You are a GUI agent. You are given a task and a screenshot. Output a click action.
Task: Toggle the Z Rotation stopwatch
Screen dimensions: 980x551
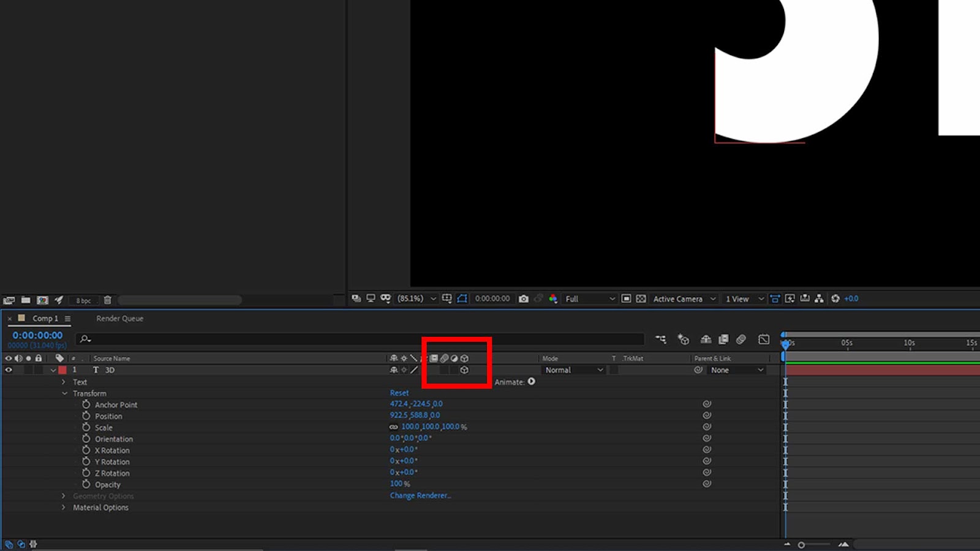[86, 473]
